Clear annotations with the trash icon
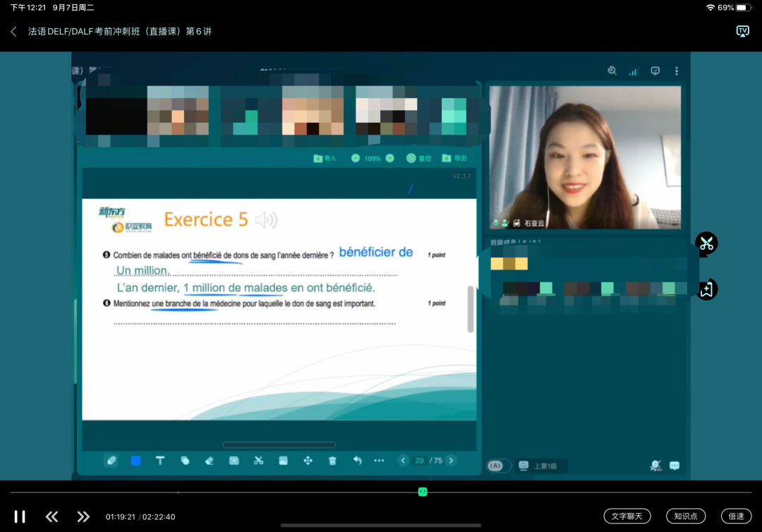This screenshot has width=762, height=532. [x=332, y=461]
